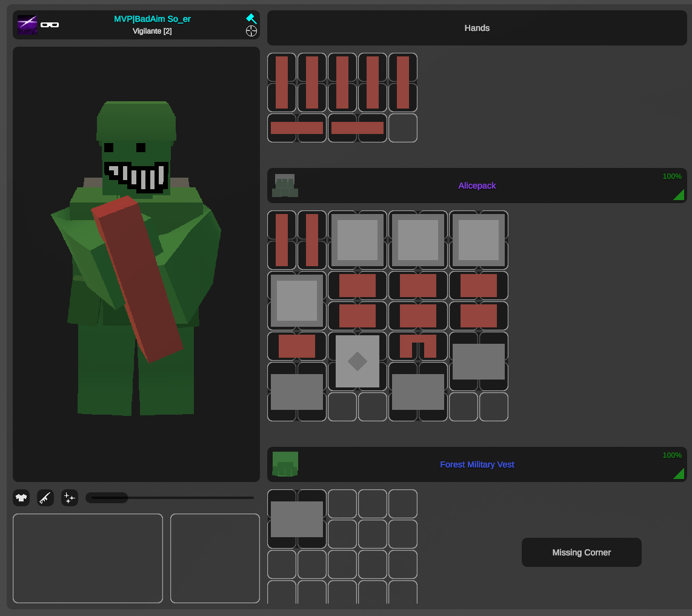Image resolution: width=692 pixels, height=616 pixels.
Task: Click the Vigilante [2] reputation text
Action: coord(152,31)
